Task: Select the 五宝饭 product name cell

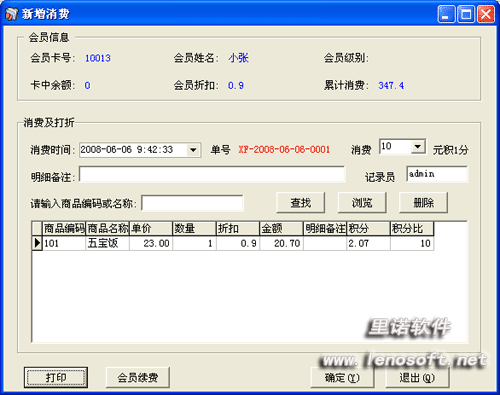Action: (107, 243)
